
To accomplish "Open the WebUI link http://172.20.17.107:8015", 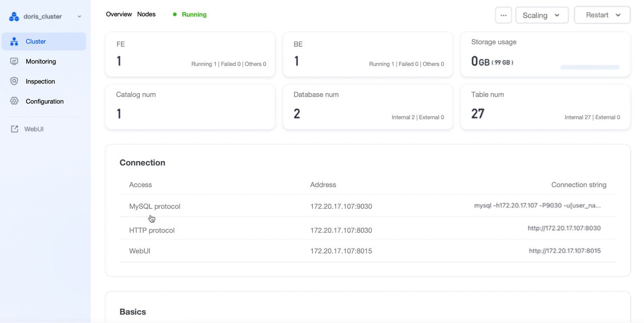I will click(x=564, y=250).
